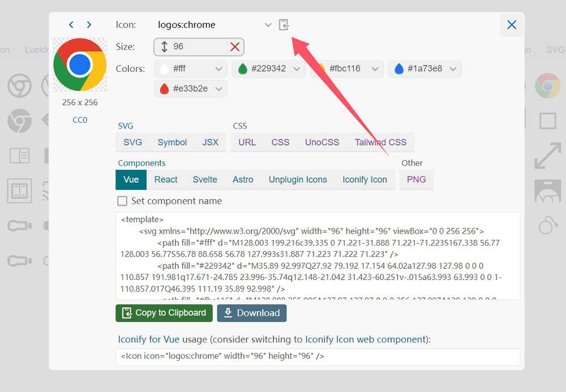Click the Download button
Viewport: 566px width, 392px height.
(x=252, y=313)
